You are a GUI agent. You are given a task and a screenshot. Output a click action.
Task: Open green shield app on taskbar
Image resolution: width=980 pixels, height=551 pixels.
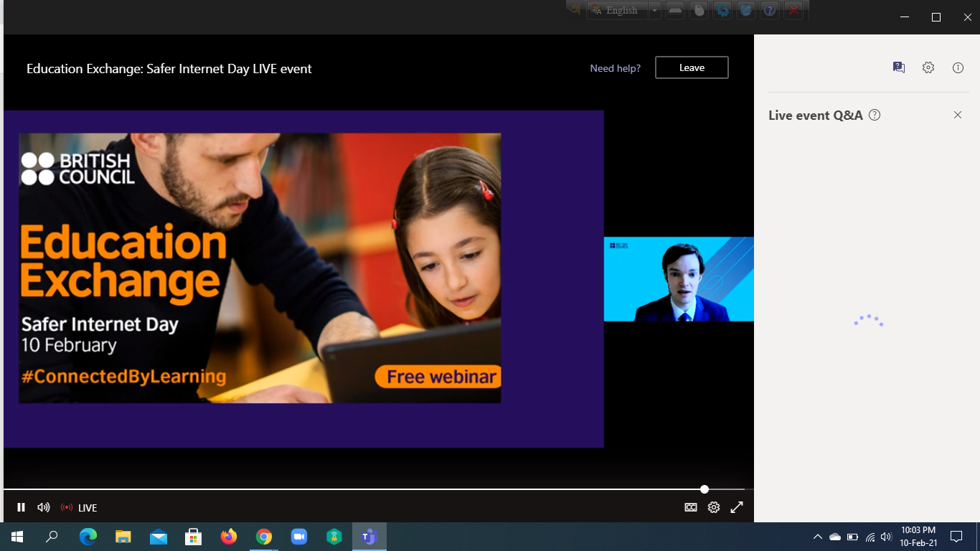point(334,537)
